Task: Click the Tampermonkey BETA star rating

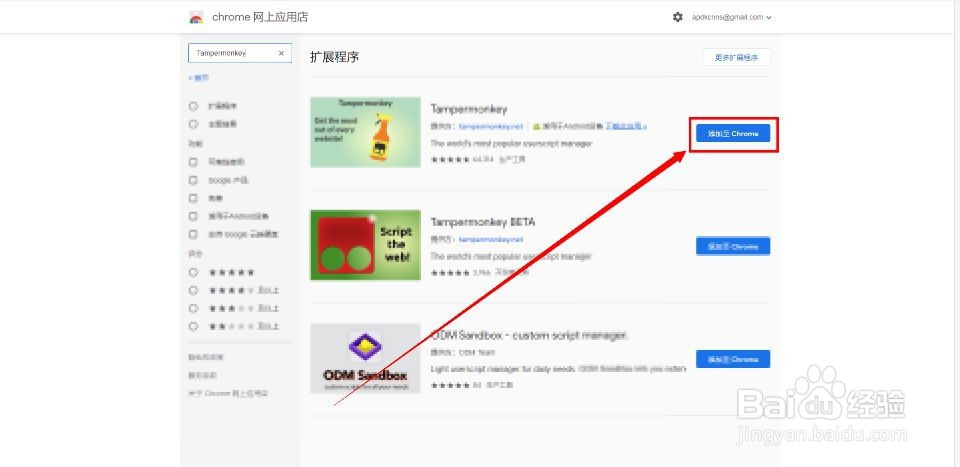Action: [x=450, y=273]
